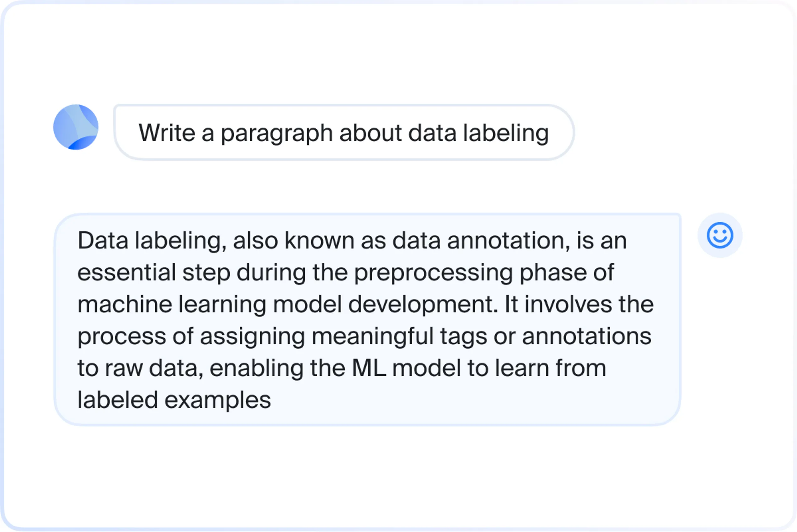
Task: Click the AI response message bubble
Action: [x=368, y=319]
